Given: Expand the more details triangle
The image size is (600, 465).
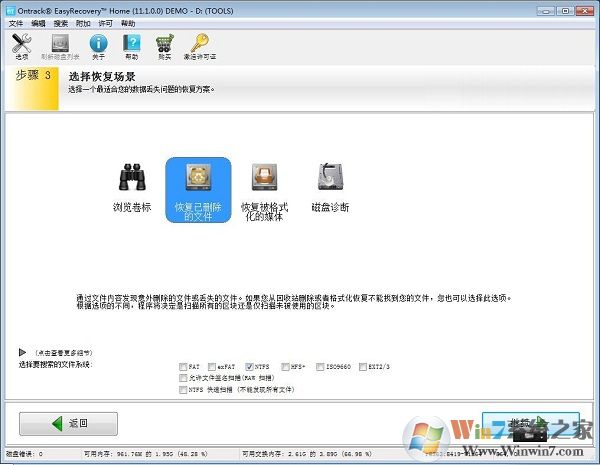Looking at the screenshot, I should [x=22, y=352].
